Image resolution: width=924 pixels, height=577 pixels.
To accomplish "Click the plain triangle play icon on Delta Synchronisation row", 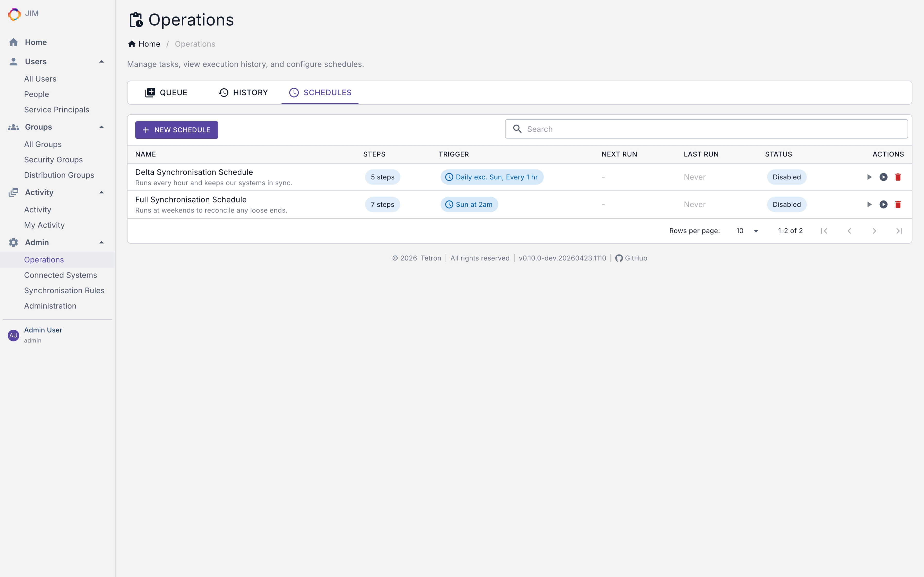I will pyautogui.click(x=869, y=177).
